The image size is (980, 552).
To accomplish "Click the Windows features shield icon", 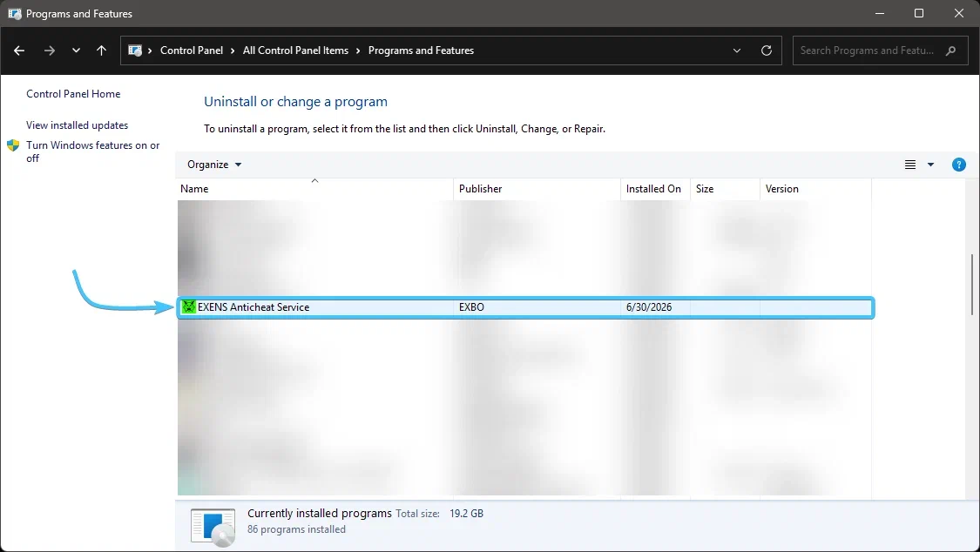I will click(x=13, y=145).
